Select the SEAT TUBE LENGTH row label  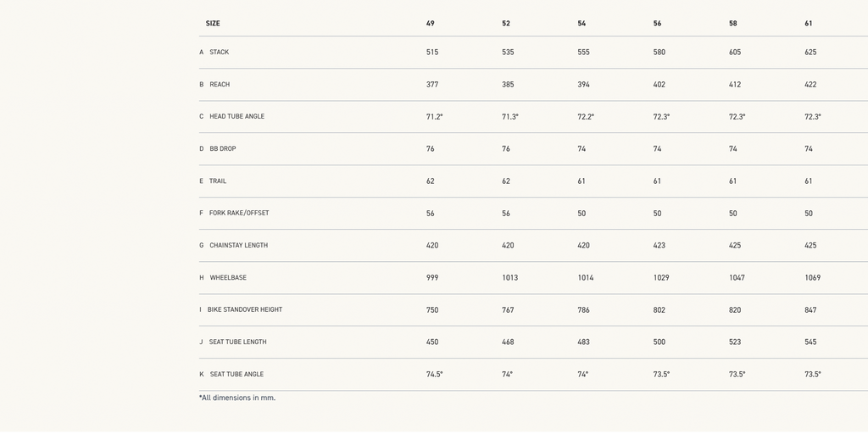click(237, 342)
